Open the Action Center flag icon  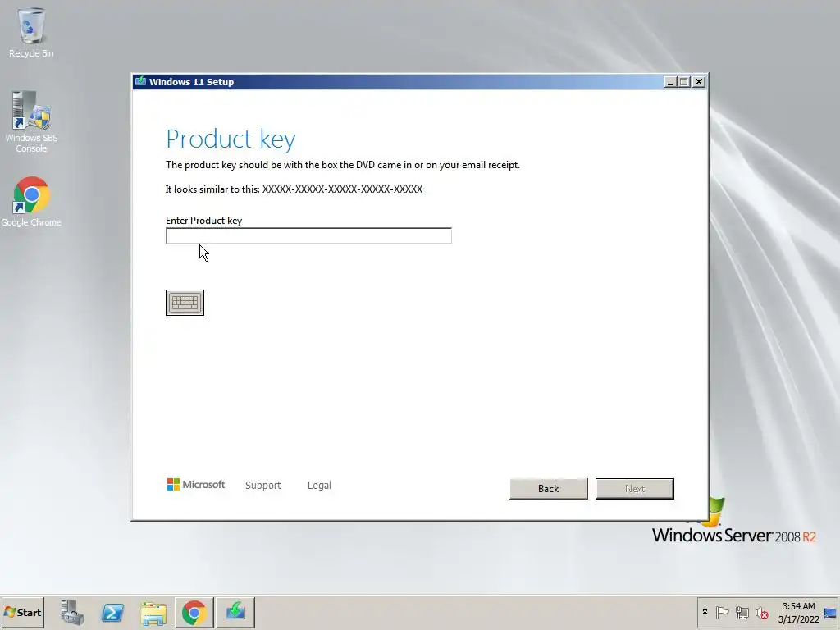pos(722,612)
